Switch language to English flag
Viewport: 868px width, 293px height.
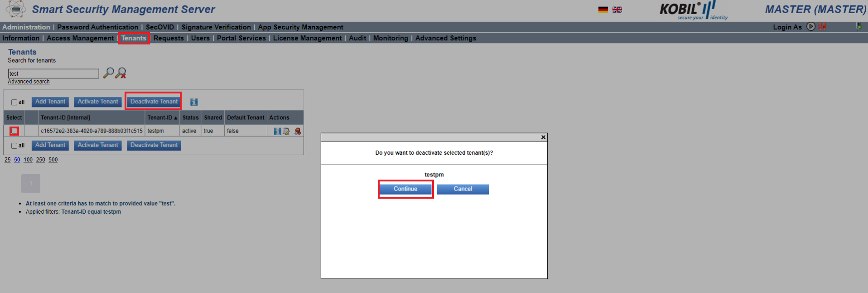coord(617,10)
